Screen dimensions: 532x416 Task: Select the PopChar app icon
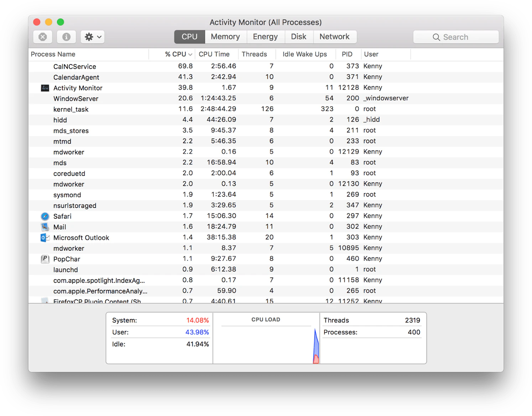pyautogui.click(x=45, y=259)
